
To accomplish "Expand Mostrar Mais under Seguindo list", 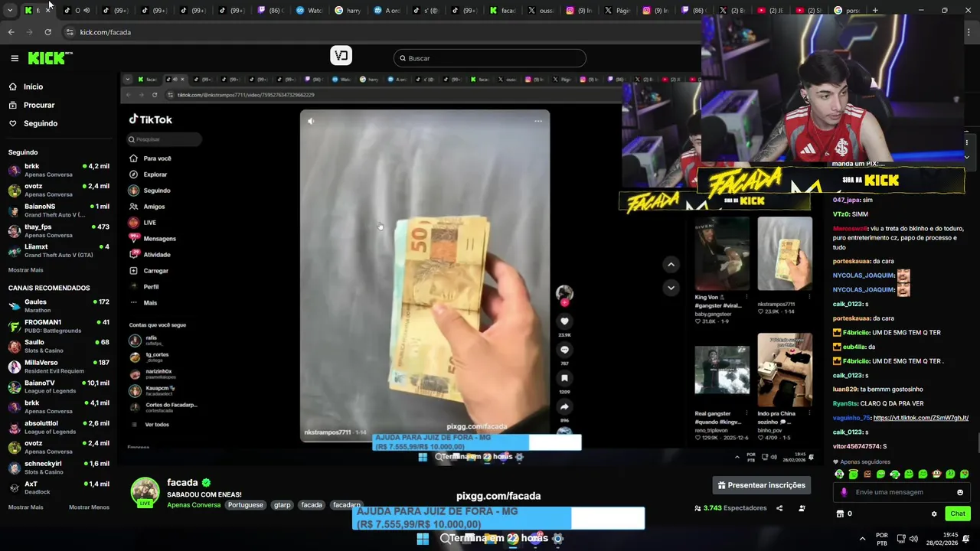I will (25, 270).
